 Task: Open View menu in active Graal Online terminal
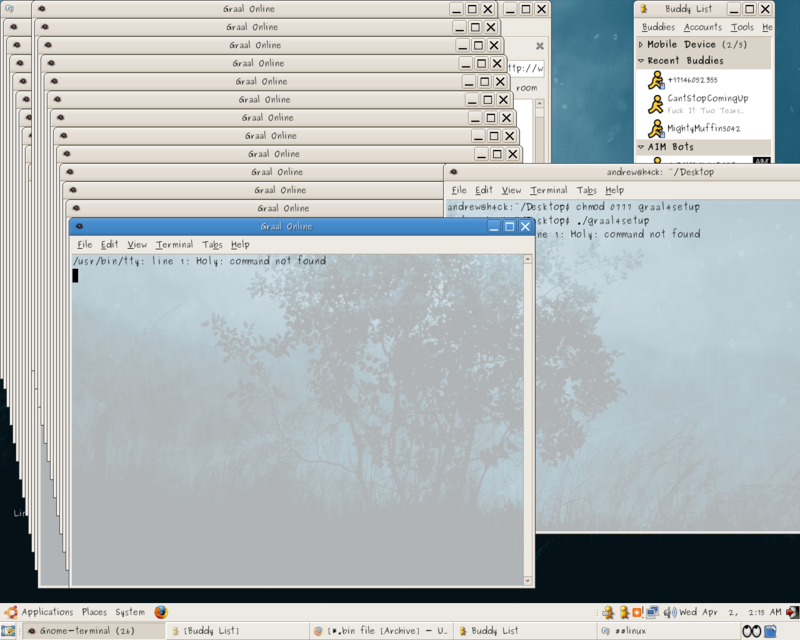pyautogui.click(x=137, y=244)
